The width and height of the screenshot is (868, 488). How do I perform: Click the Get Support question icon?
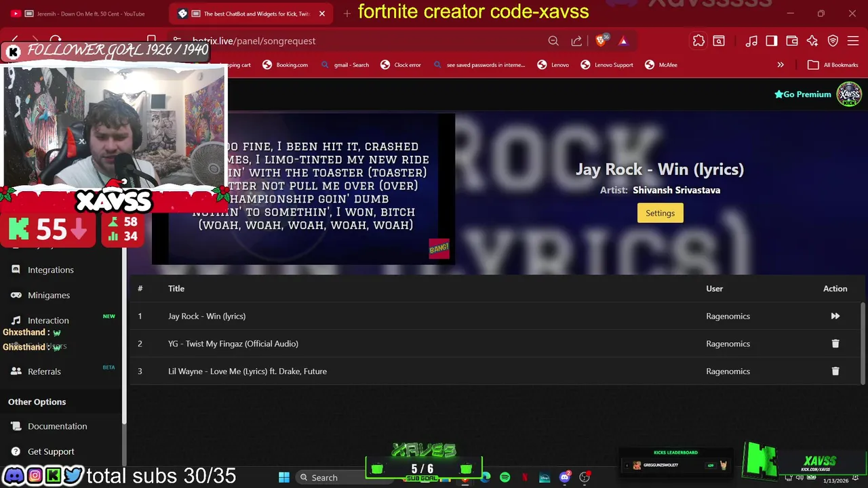16,451
